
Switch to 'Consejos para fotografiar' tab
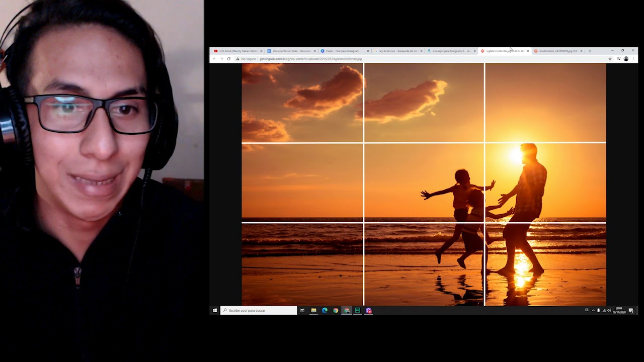click(x=451, y=51)
